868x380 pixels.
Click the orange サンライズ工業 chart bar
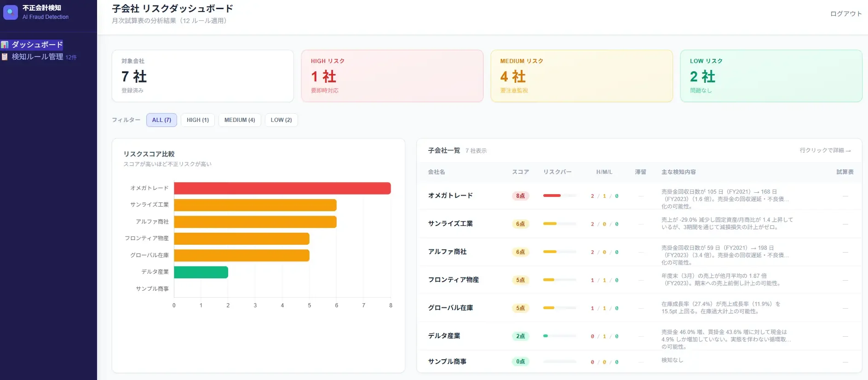[x=255, y=205]
